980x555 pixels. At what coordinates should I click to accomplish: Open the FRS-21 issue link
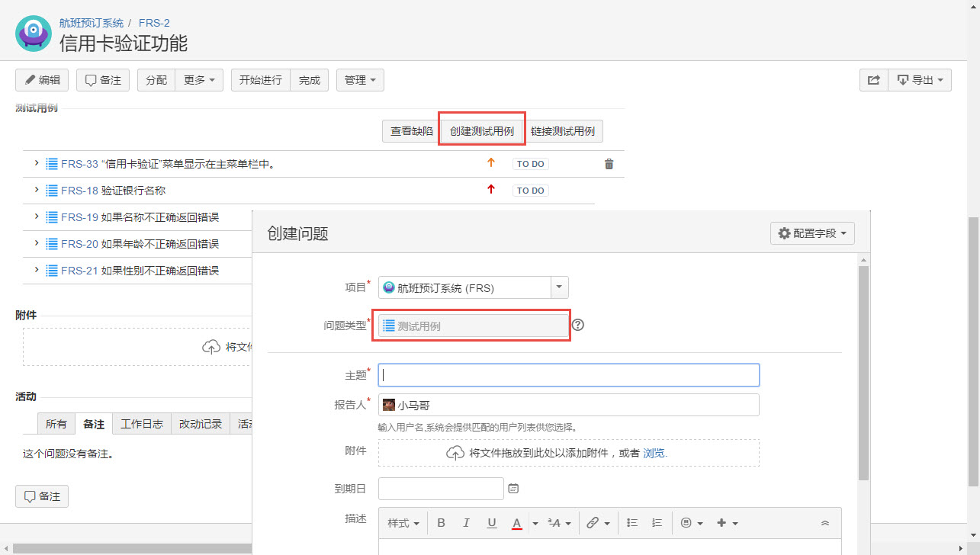pos(80,271)
